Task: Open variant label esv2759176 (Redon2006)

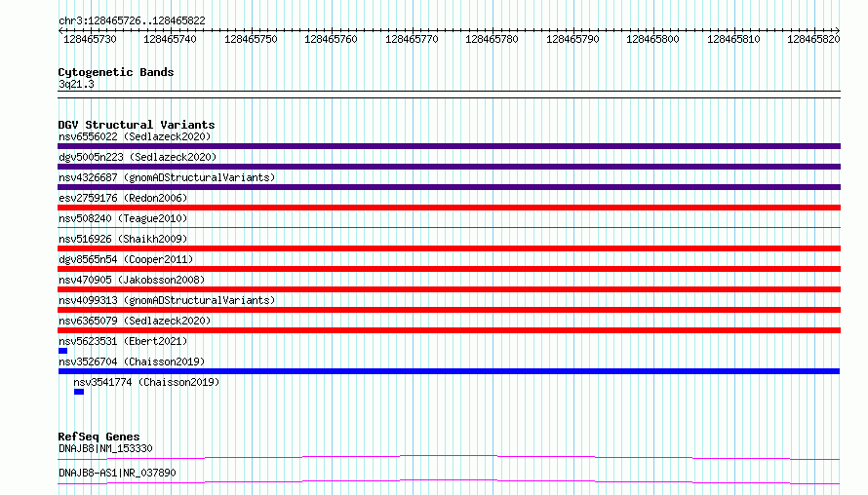Action: coord(123,198)
